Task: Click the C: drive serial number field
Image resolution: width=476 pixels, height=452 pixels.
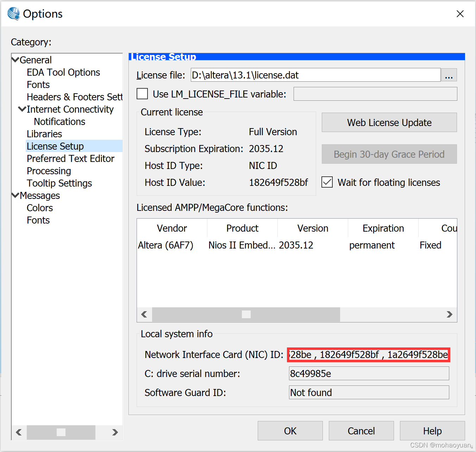Action: 369,373
